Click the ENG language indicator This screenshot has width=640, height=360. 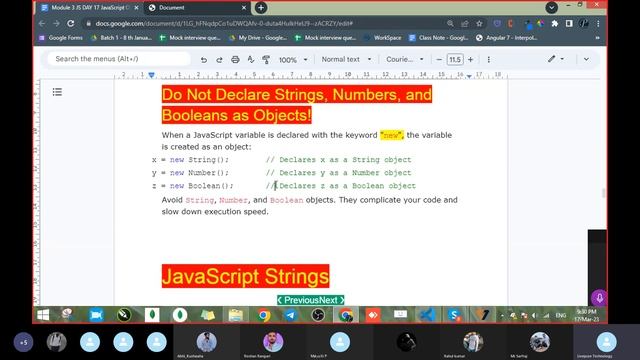tap(561, 316)
